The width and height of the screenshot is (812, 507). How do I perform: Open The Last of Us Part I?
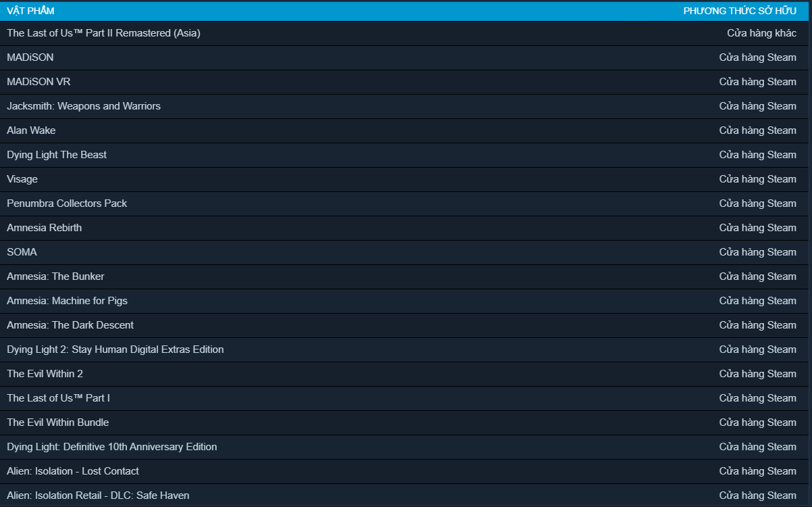58,398
